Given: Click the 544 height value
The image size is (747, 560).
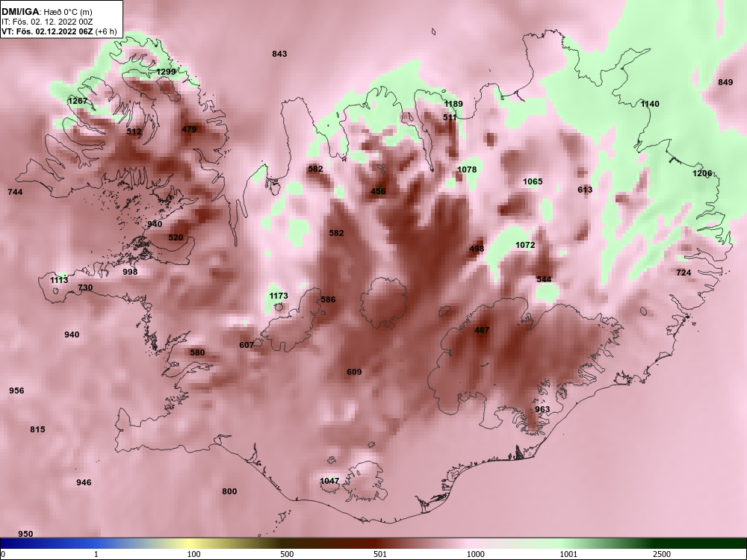Looking at the screenshot, I should [x=544, y=279].
